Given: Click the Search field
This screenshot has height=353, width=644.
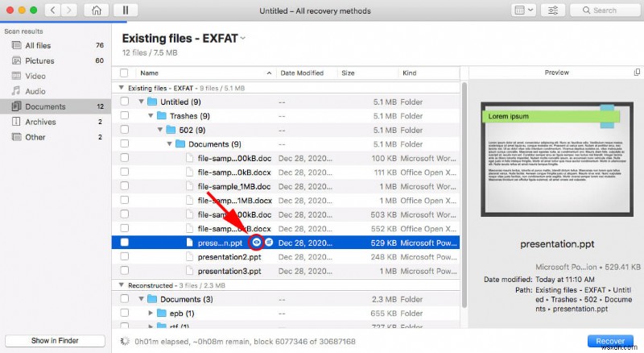Looking at the screenshot, I should point(605,10).
